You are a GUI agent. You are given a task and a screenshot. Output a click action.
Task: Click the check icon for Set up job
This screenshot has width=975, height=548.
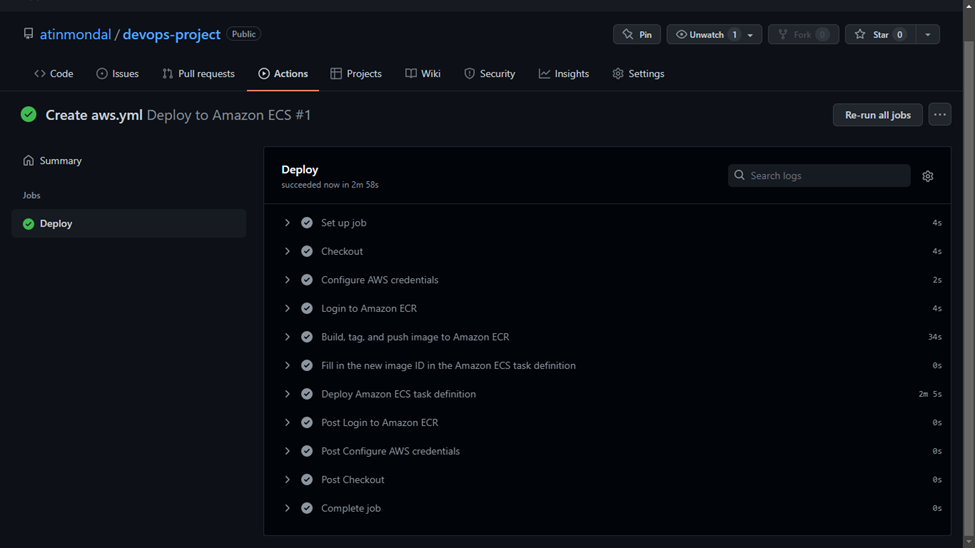click(x=307, y=223)
